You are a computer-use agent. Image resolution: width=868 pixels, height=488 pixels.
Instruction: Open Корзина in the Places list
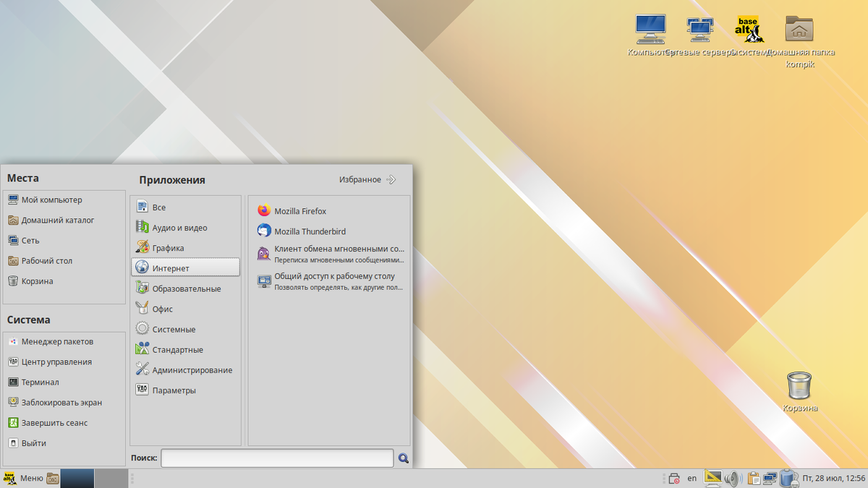64,281
